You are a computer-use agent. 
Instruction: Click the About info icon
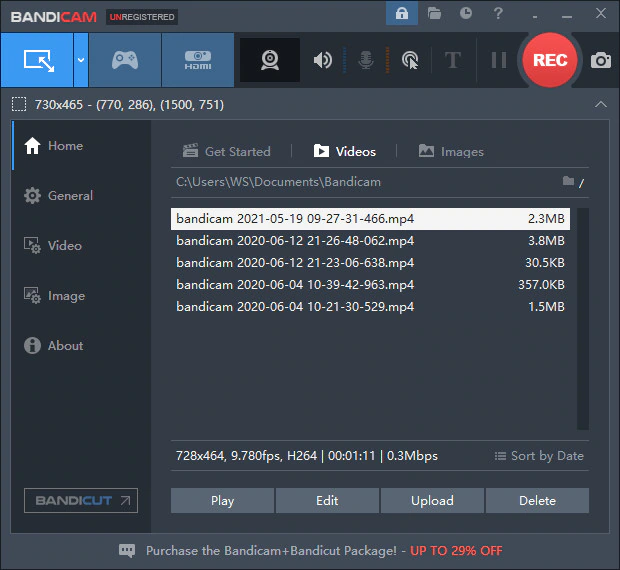point(32,345)
